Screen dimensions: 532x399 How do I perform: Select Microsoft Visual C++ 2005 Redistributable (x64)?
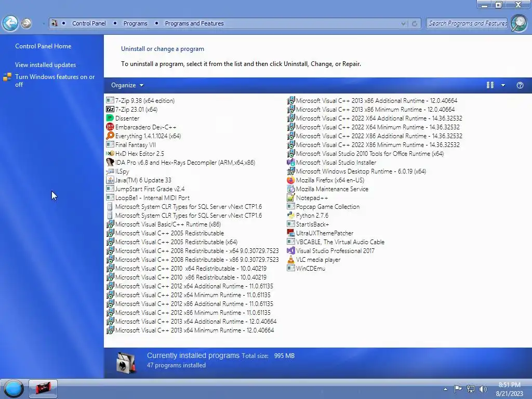point(171,242)
